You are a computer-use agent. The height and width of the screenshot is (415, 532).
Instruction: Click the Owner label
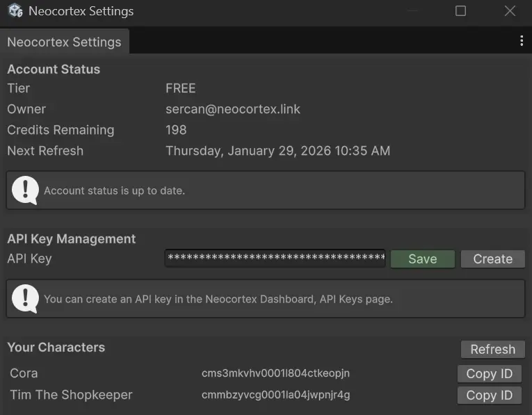point(26,109)
